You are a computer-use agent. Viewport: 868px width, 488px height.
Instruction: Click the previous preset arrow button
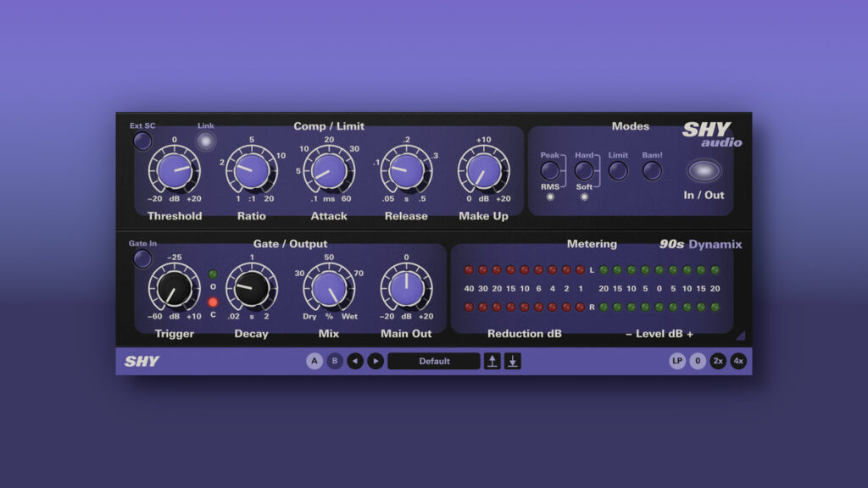(355, 361)
